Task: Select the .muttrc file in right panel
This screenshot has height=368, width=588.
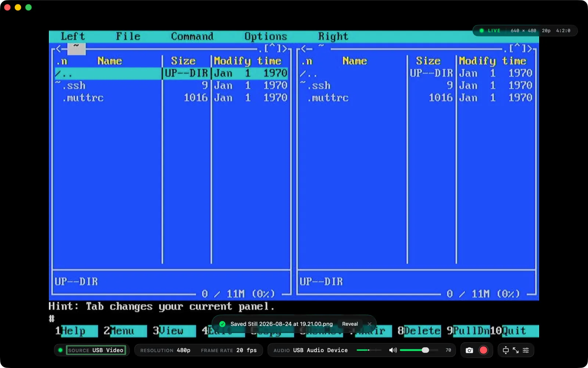Action: coord(416,98)
